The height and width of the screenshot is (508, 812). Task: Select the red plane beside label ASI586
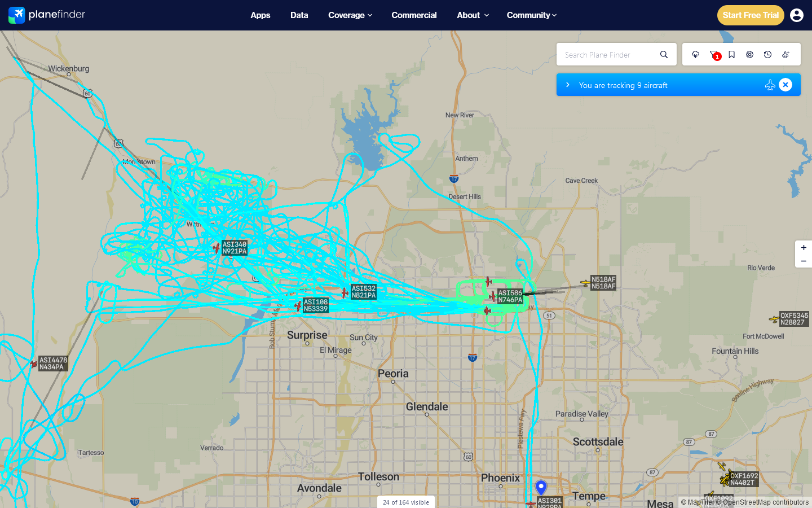tap(492, 296)
